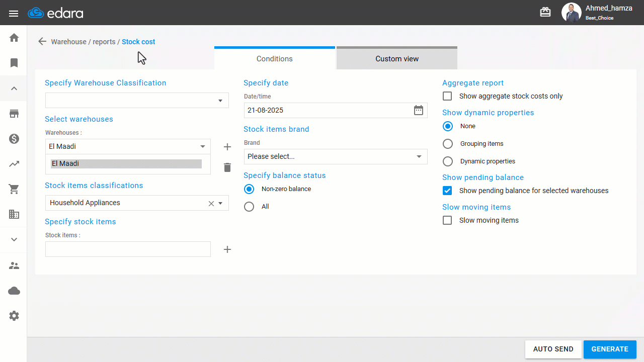Select Dynamic properties radio

[x=448, y=161]
